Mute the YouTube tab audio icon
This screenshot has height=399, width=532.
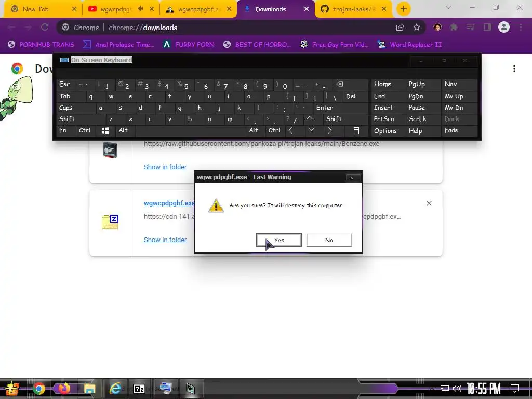click(x=140, y=9)
